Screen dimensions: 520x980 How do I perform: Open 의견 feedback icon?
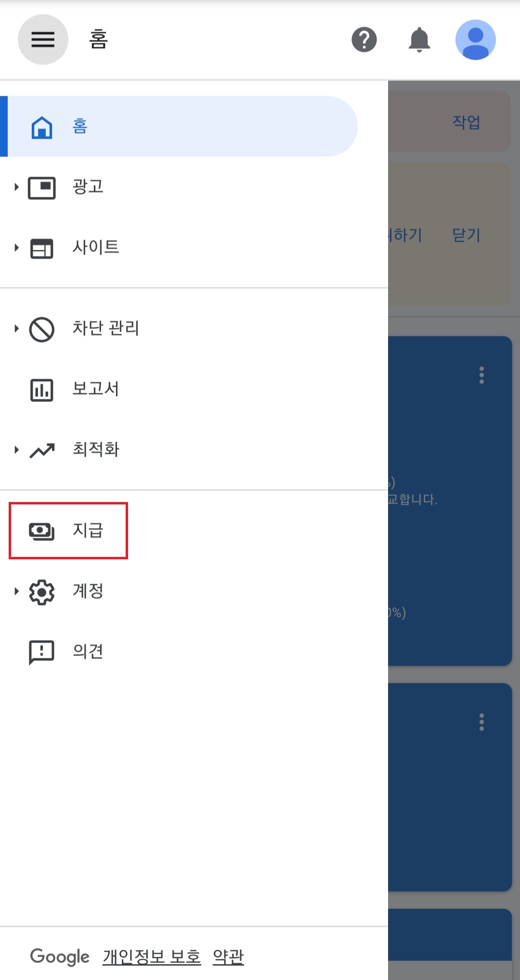(x=42, y=652)
